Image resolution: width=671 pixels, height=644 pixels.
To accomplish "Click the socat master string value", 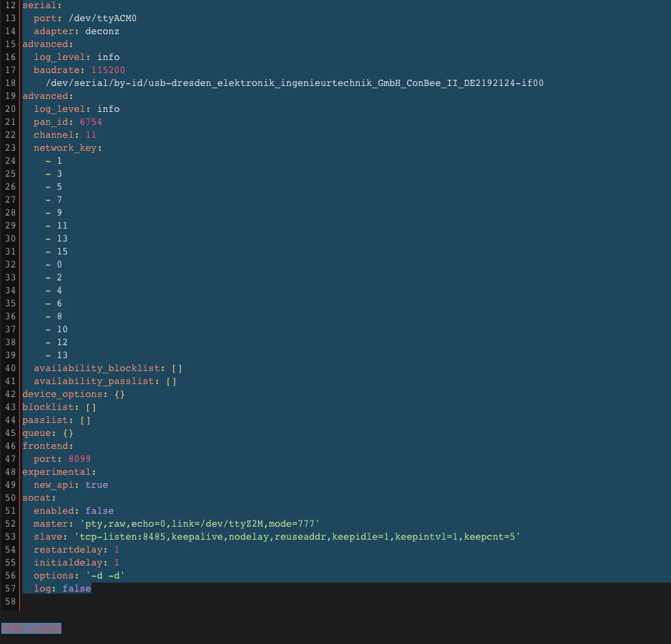I will pyautogui.click(x=200, y=524).
